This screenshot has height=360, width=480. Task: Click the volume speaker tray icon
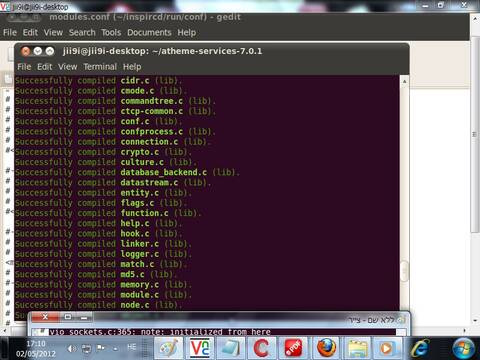coord(71,348)
